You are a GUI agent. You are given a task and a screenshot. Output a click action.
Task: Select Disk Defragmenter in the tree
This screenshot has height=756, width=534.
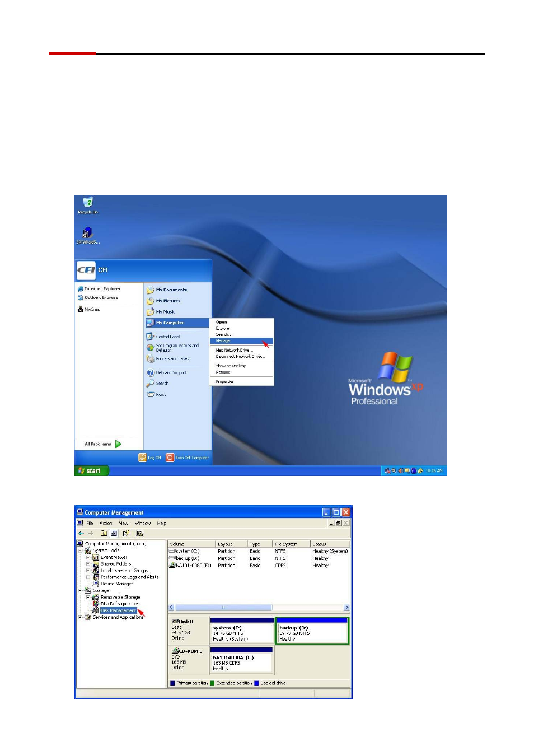coord(119,604)
